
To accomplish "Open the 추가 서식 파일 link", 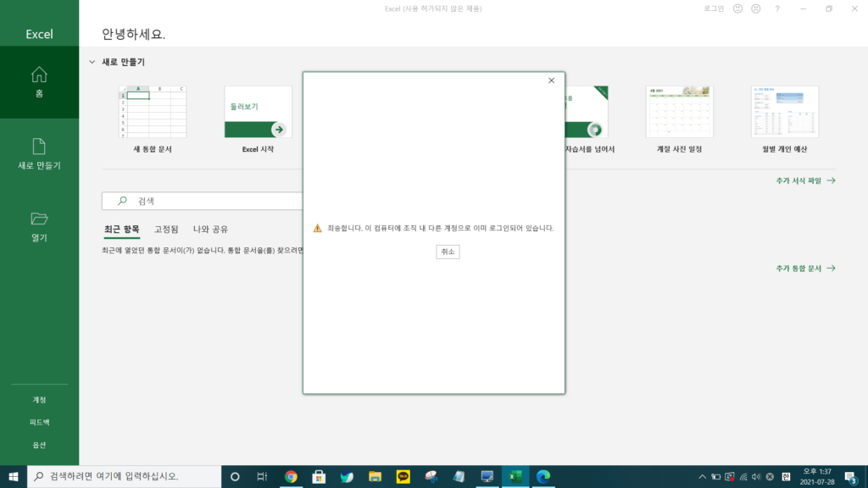I will pyautogui.click(x=805, y=180).
